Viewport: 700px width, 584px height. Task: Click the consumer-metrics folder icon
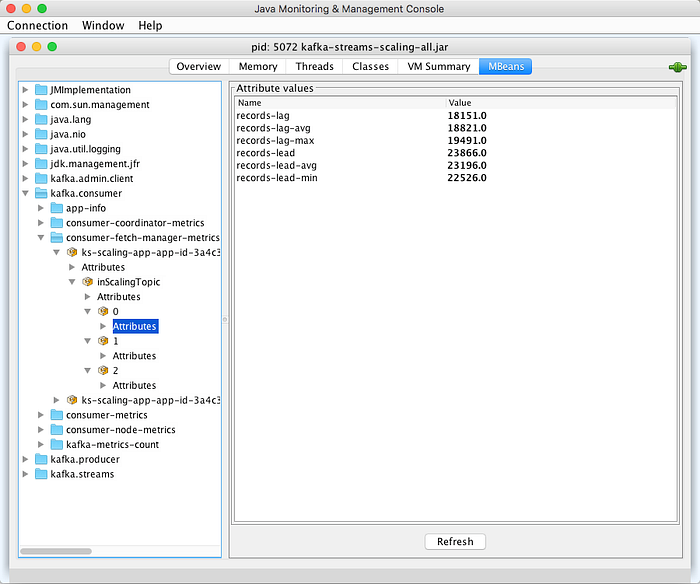tap(57, 414)
